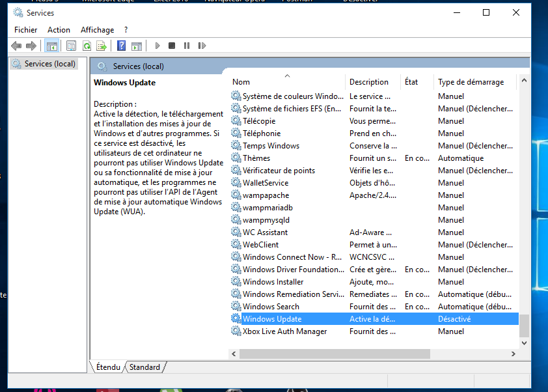The width and height of the screenshot is (548, 392).
Task: Click the gear icon next to Windows Update
Action: click(236, 318)
